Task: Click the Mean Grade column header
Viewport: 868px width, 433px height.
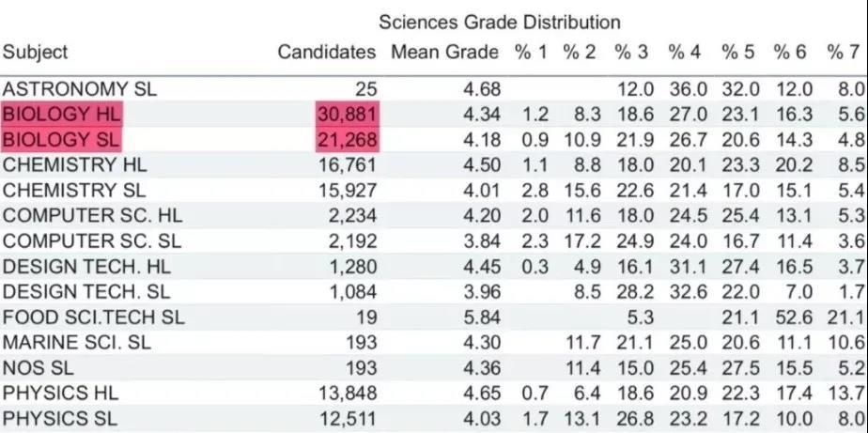Action: coord(444,53)
